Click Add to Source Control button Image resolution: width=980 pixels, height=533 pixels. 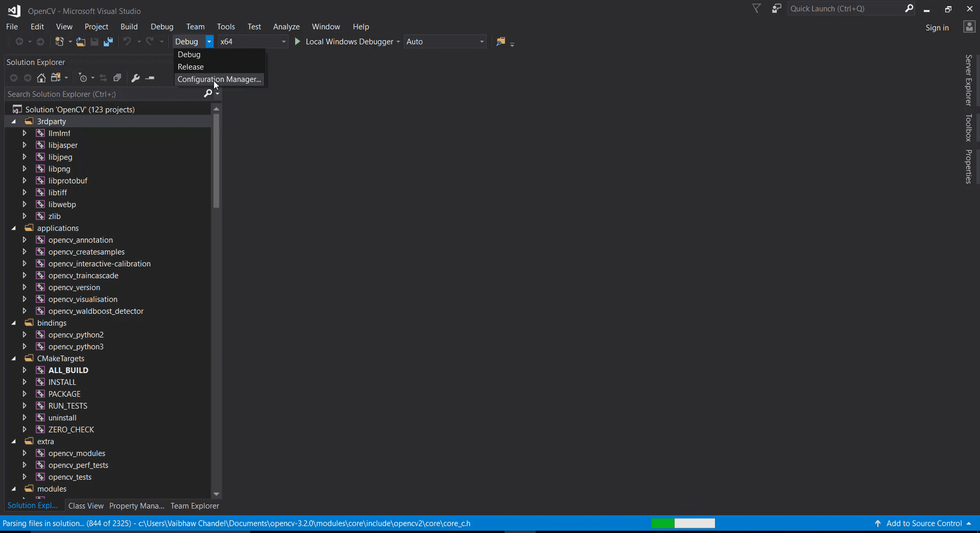tap(924, 523)
